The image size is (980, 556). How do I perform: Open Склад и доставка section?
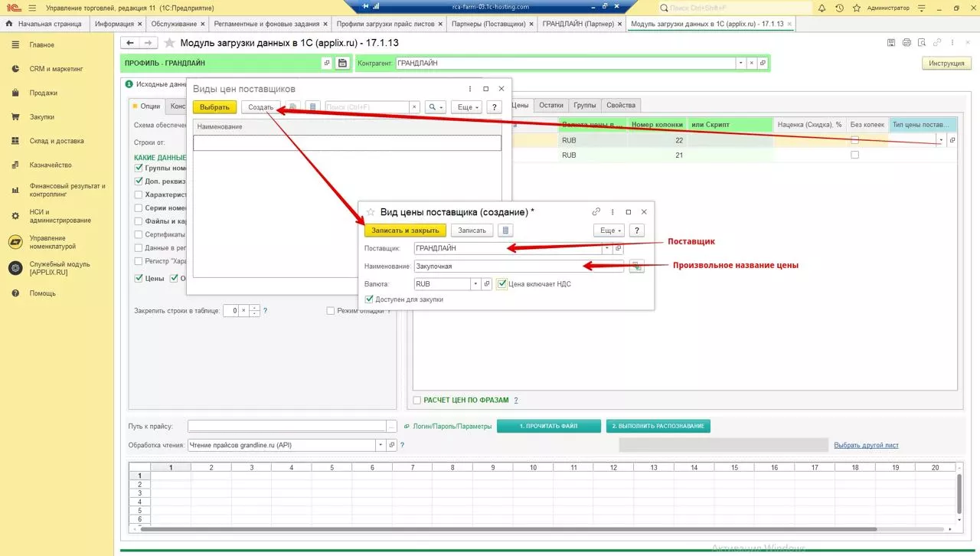tap(57, 141)
